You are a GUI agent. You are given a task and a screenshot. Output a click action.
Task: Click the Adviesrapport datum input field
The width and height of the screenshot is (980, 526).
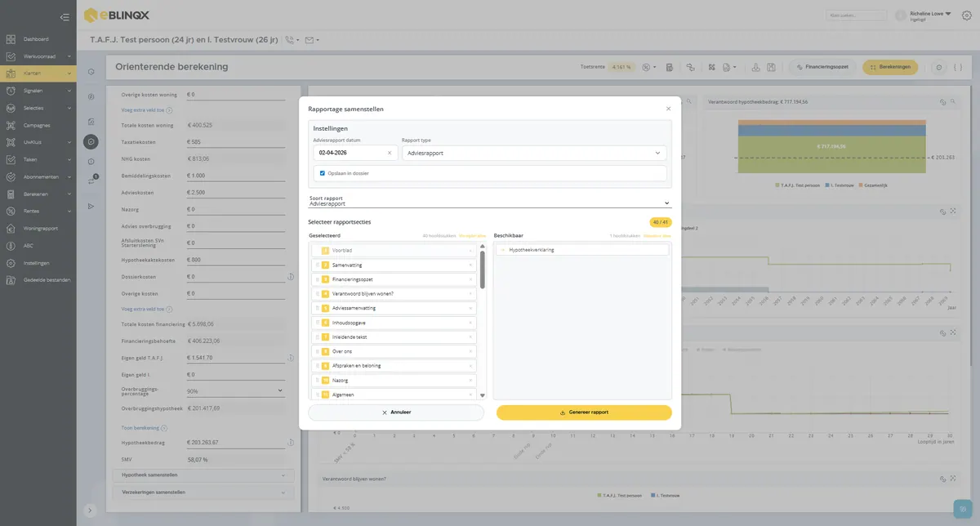click(x=356, y=153)
